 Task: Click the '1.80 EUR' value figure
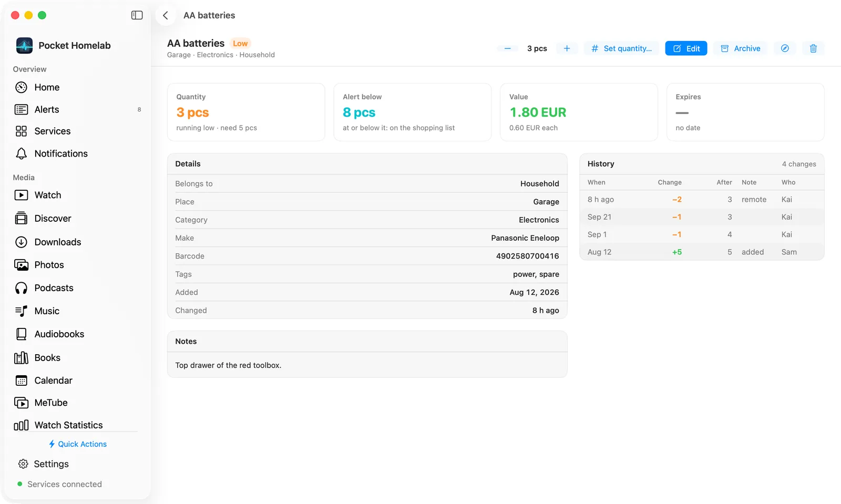click(x=538, y=112)
